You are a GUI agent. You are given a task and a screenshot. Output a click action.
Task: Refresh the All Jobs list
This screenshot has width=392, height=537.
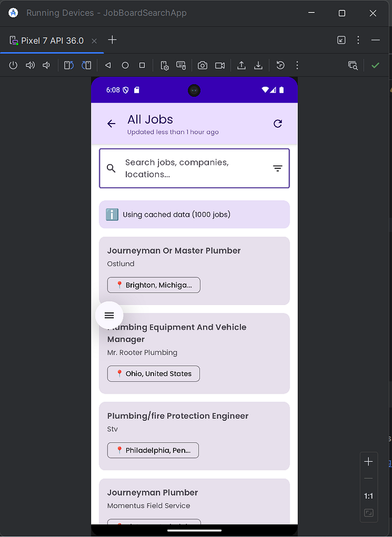click(278, 124)
